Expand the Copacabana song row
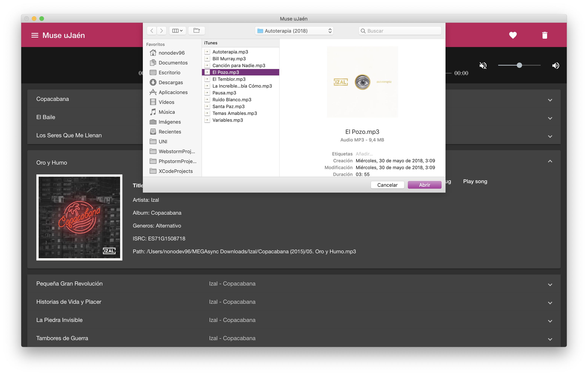The height and width of the screenshot is (375, 588). [x=550, y=100]
